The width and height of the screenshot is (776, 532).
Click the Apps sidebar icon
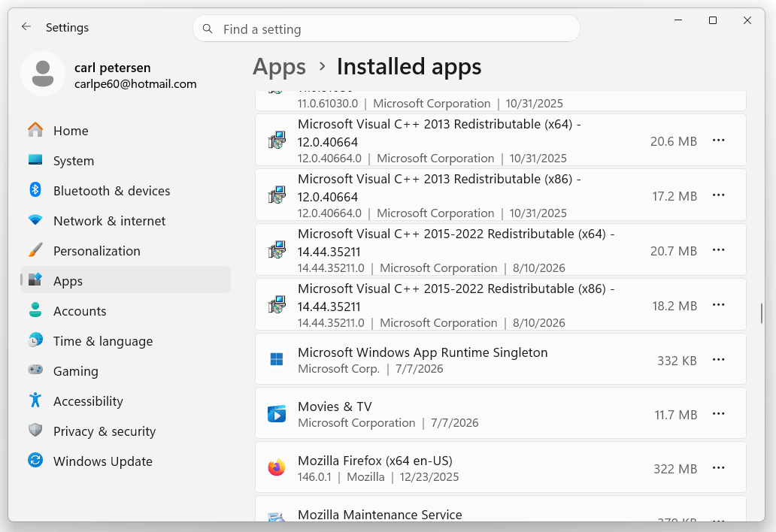click(35, 280)
